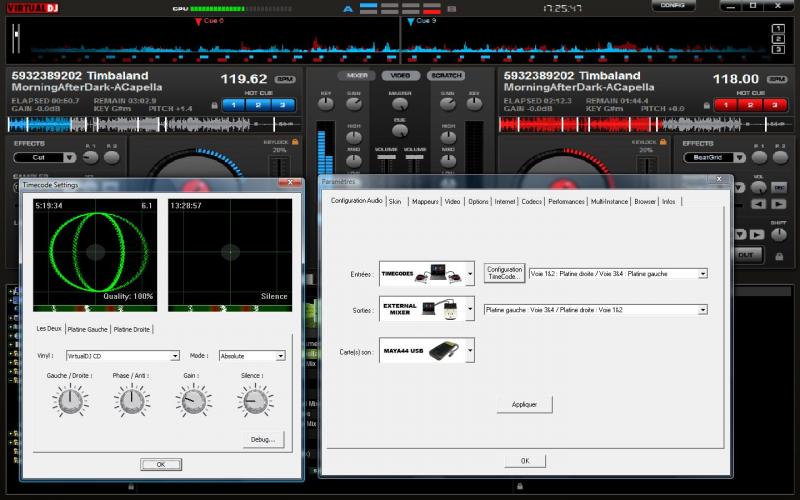
Task: Click hot cue 1 on left deck
Action: click(233, 104)
